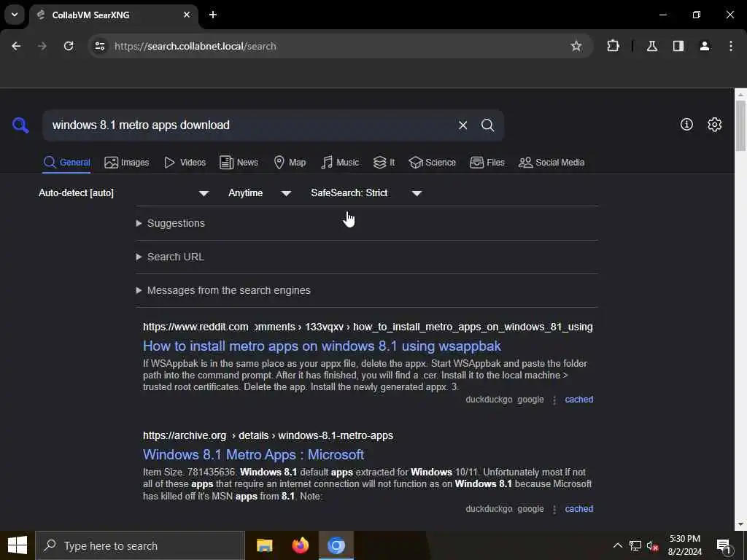Go back to previous page

coord(16,46)
